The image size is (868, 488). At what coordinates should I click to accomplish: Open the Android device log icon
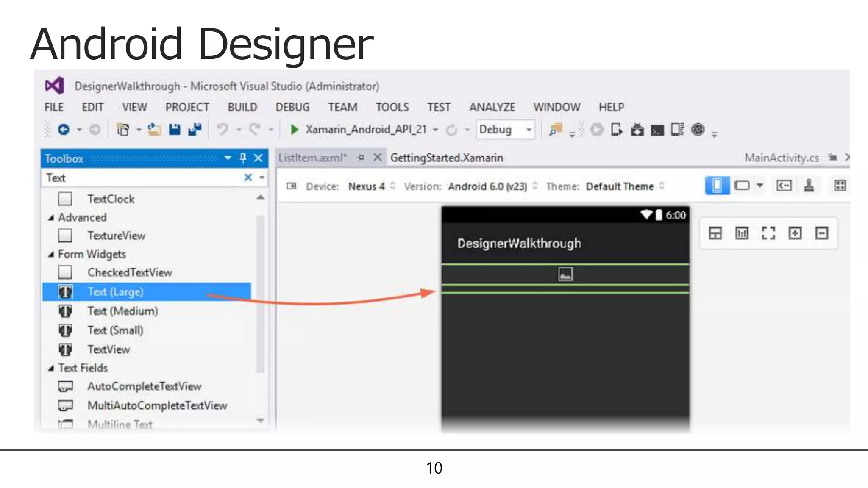pyautogui.click(x=677, y=129)
